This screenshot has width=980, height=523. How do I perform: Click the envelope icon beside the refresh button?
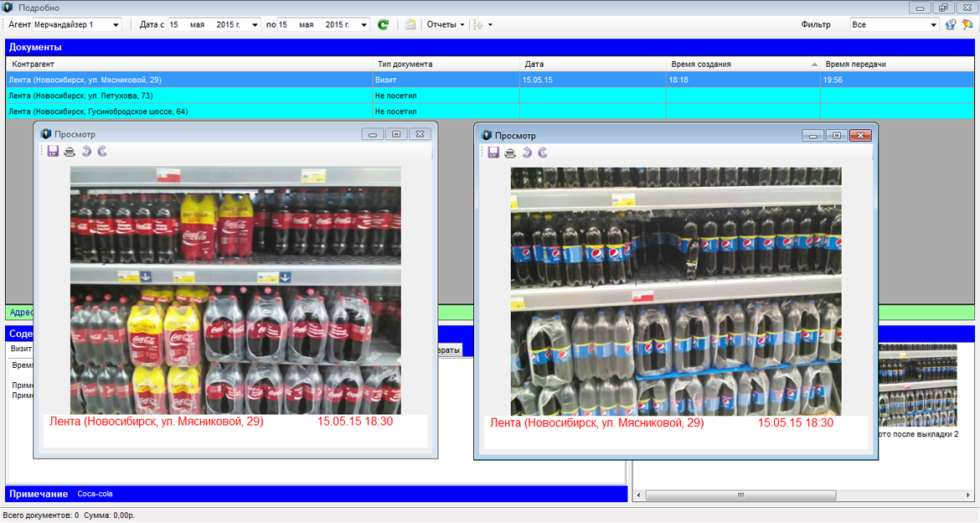click(410, 25)
